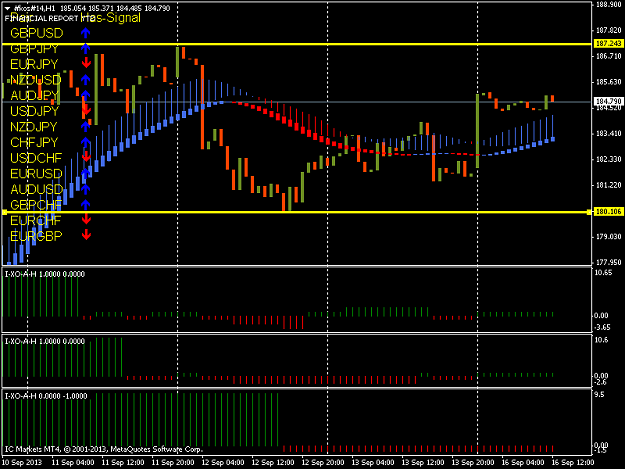Select the EURCHF pair label

click(35, 220)
